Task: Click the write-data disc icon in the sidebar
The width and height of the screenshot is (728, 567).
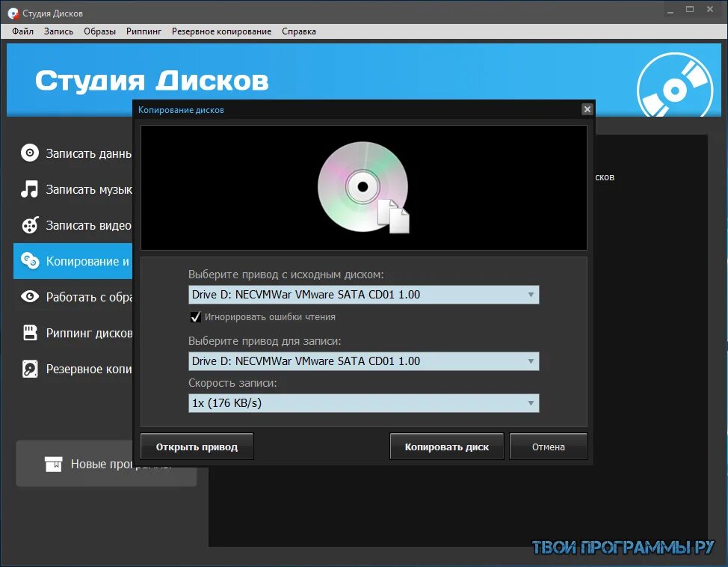Action: coord(30,153)
